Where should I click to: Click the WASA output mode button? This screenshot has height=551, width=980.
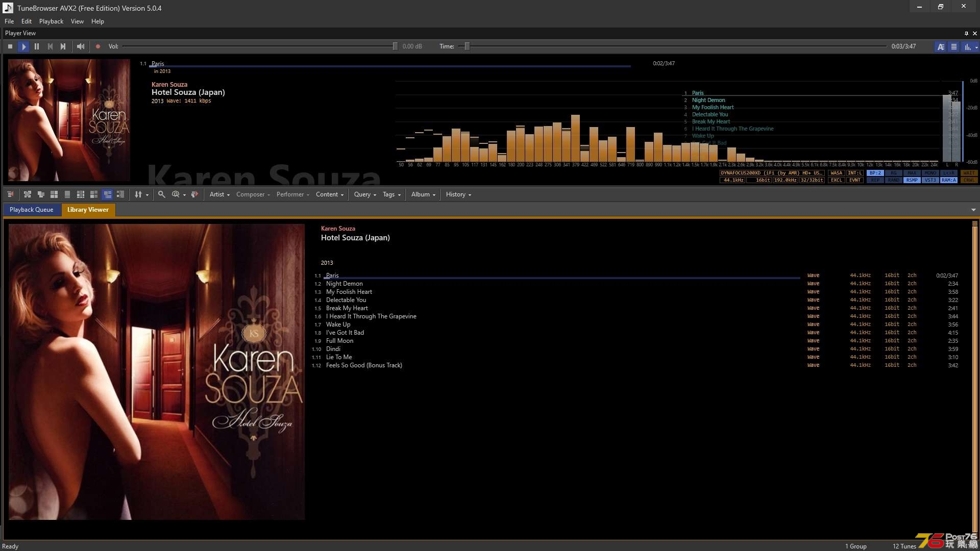click(836, 173)
